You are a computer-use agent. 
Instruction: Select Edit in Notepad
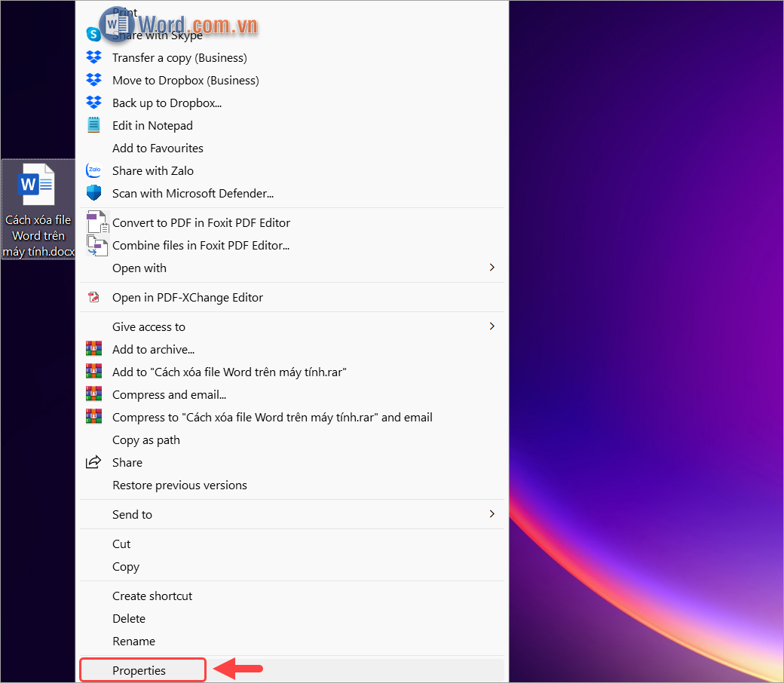(x=292, y=125)
